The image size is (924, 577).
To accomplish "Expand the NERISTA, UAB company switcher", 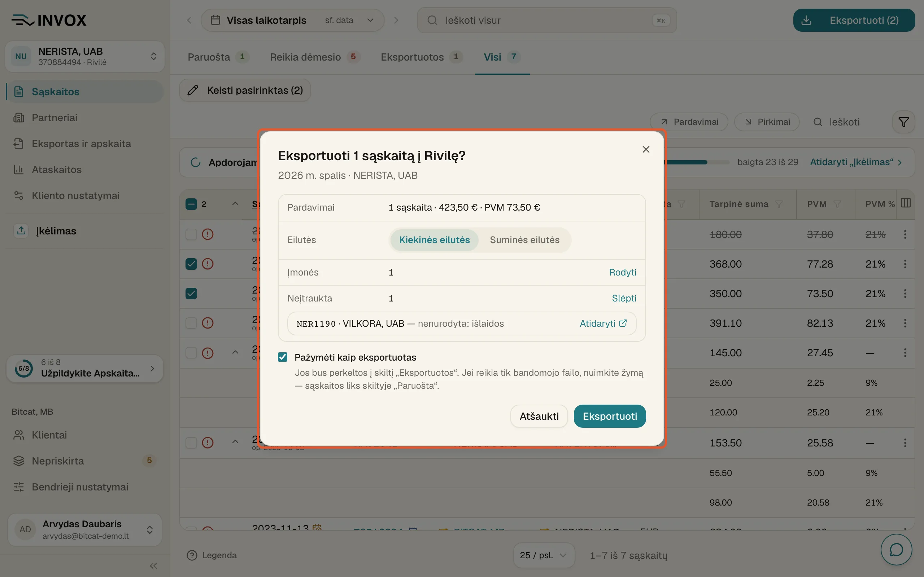I will 85,57.
